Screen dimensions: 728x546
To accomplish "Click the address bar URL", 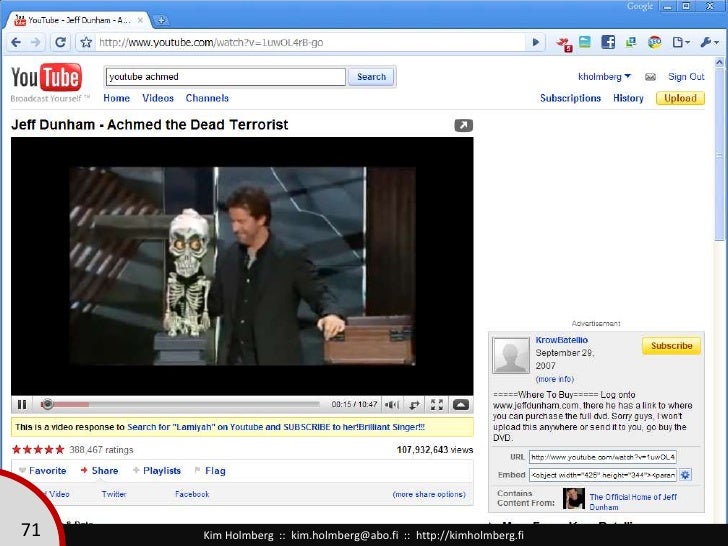I will tap(211, 43).
